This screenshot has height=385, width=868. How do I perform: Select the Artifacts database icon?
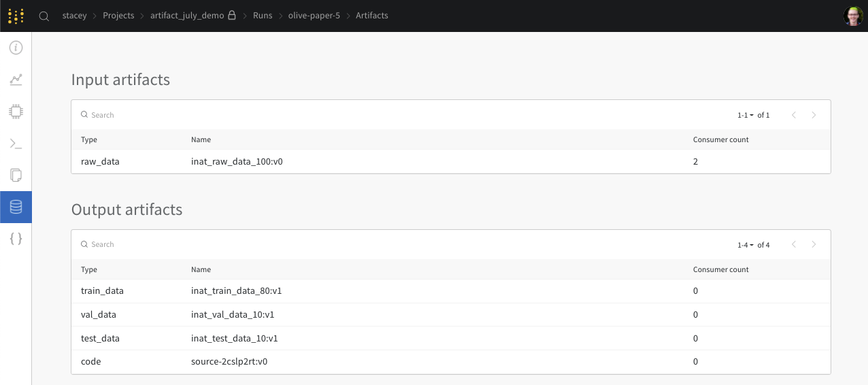click(16, 207)
